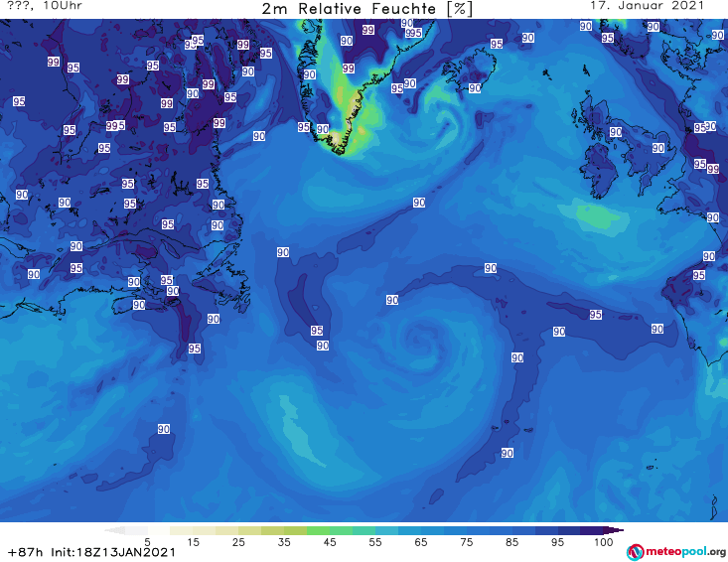
Task: Click the '???, 10Uhr' time label
Action: pos(45,6)
